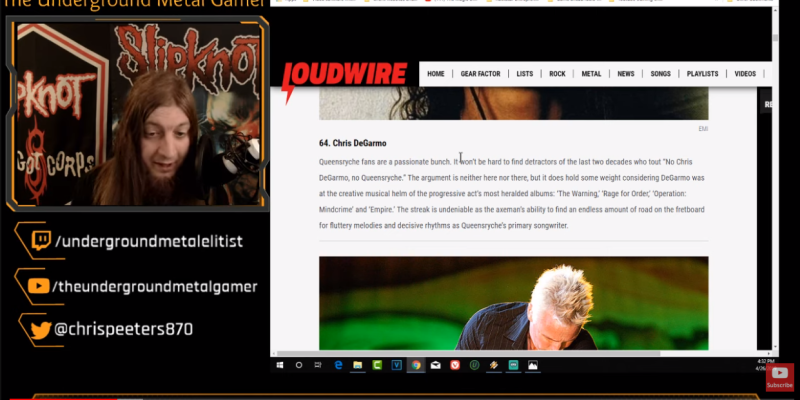800x400 pixels.
Task: Open File Explorer from the taskbar
Action: click(358, 366)
